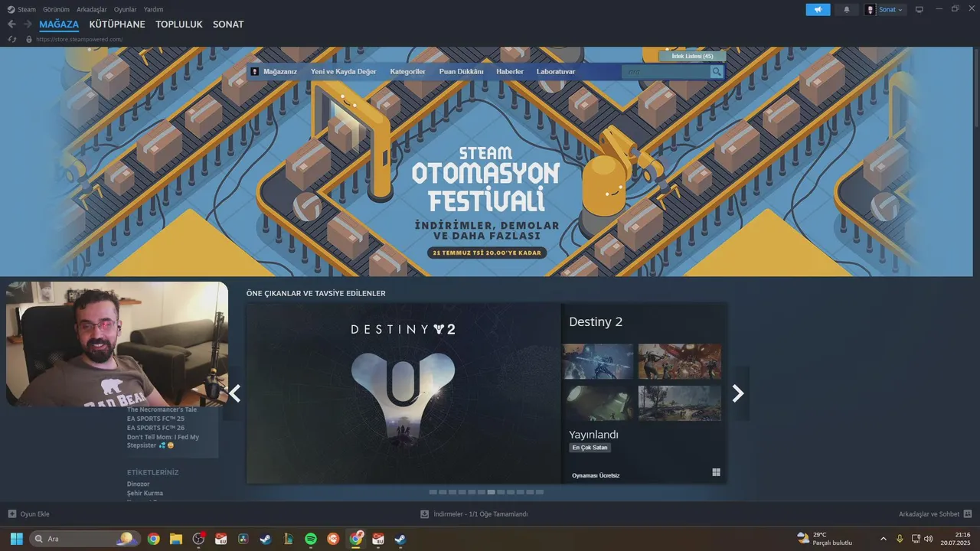
Task: Open the Yeni ve Kayda Değer menu
Action: coord(344,72)
